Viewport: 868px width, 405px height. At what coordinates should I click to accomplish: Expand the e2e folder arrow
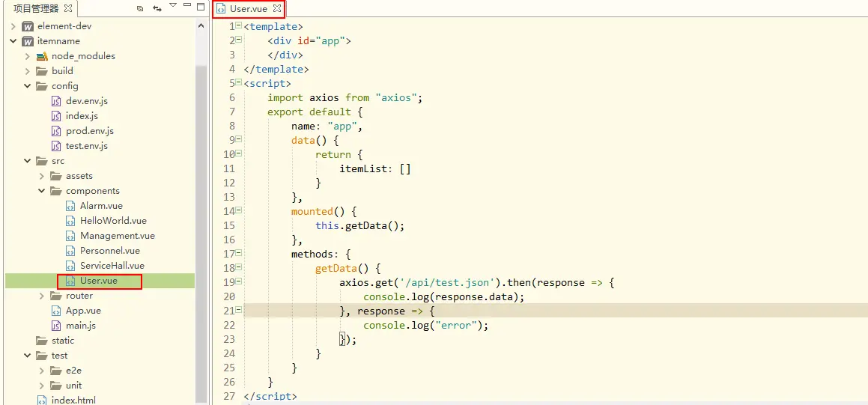[41, 370]
